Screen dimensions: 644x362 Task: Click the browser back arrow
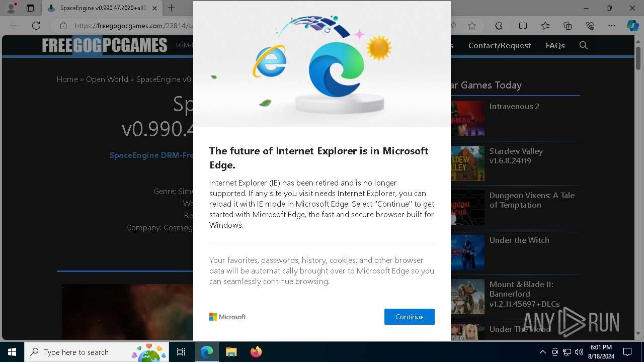tap(14, 25)
